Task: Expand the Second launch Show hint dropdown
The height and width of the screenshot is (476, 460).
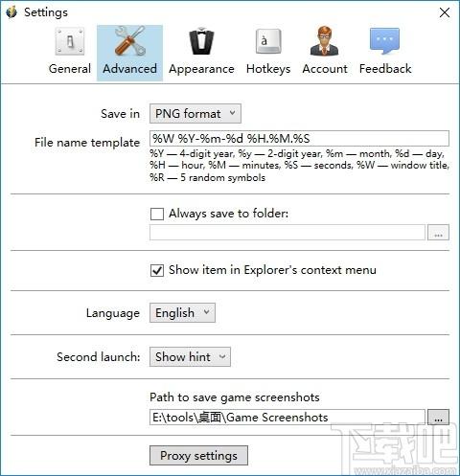Action: (190, 357)
